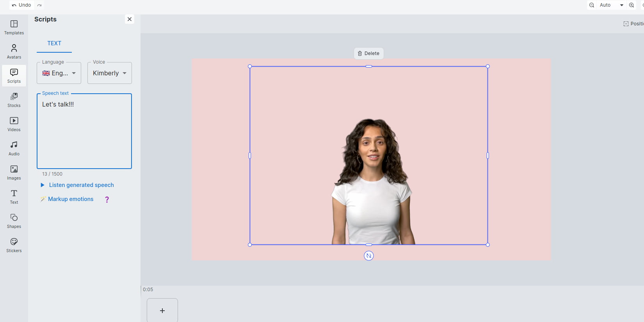Open the Videos panel

[x=14, y=124]
